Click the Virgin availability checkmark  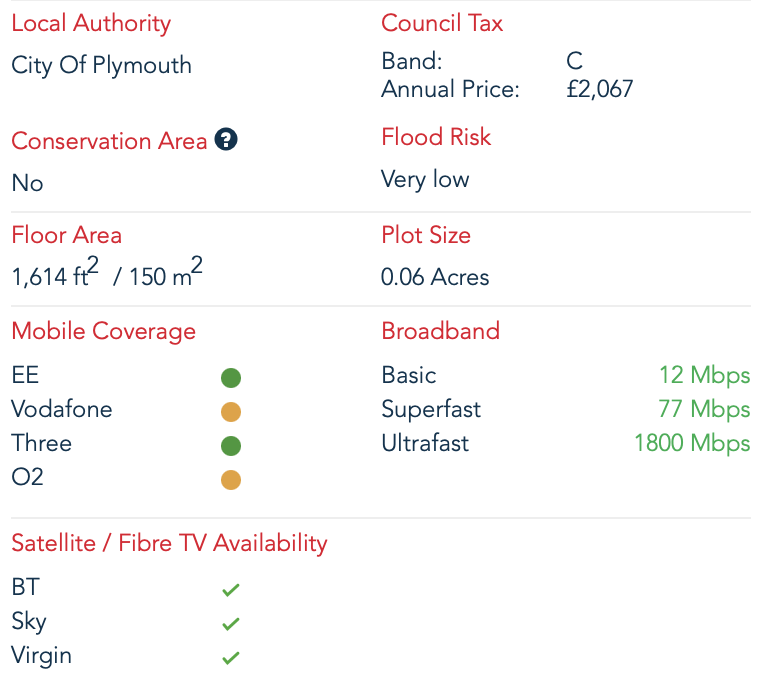click(231, 658)
